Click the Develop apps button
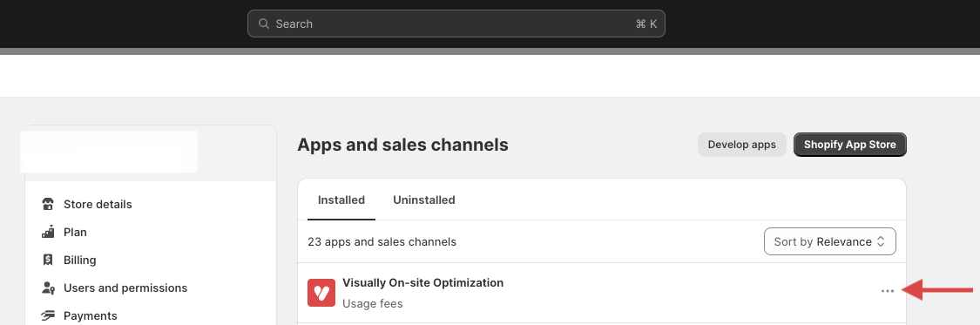The height and width of the screenshot is (325, 980). pos(742,145)
